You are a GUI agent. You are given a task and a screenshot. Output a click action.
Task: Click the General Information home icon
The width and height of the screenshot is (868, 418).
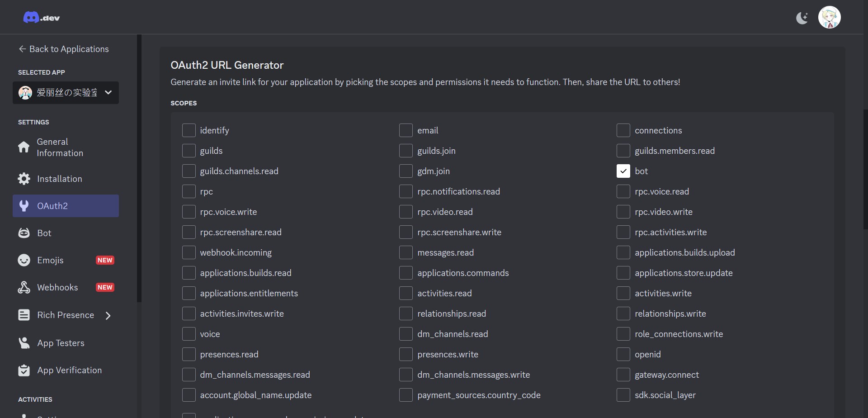click(x=24, y=147)
